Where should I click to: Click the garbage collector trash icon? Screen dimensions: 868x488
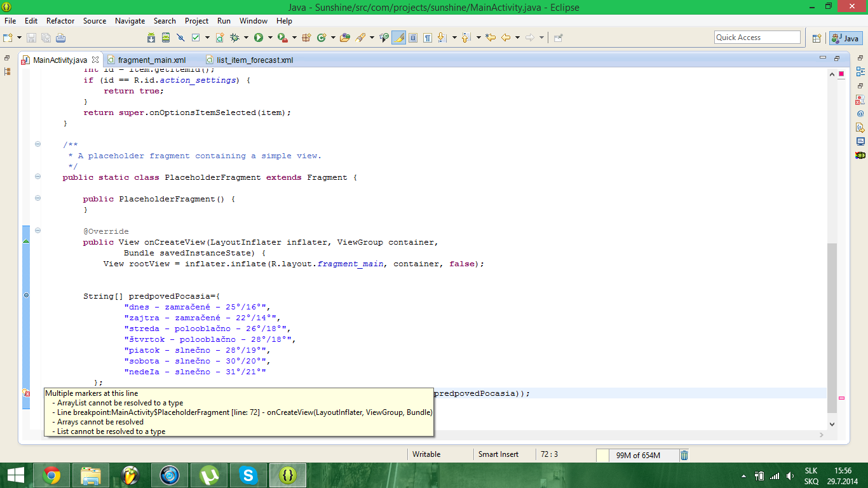684,455
